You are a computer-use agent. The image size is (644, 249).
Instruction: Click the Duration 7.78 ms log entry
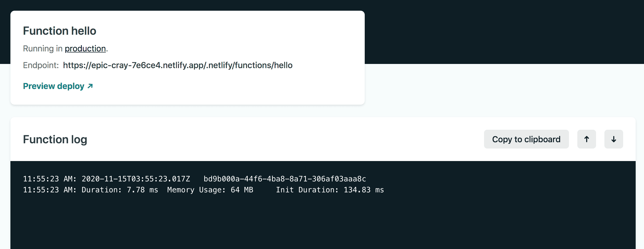(x=120, y=190)
